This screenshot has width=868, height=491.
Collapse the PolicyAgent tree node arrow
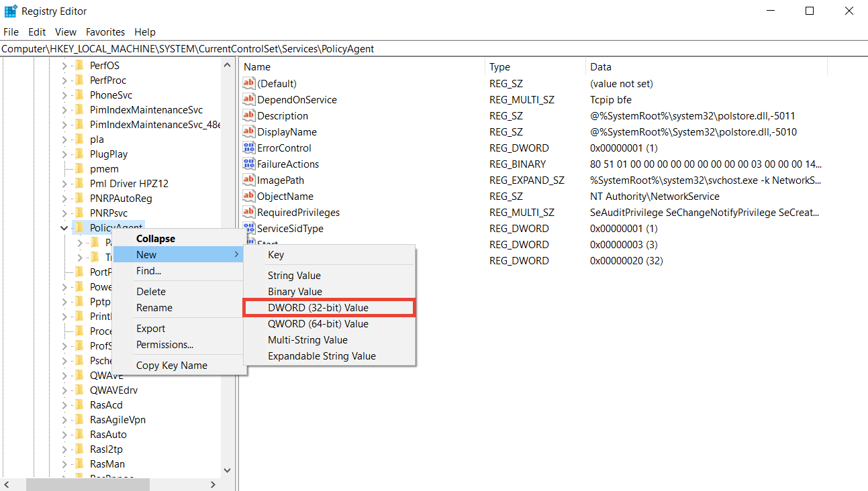point(64,228)
